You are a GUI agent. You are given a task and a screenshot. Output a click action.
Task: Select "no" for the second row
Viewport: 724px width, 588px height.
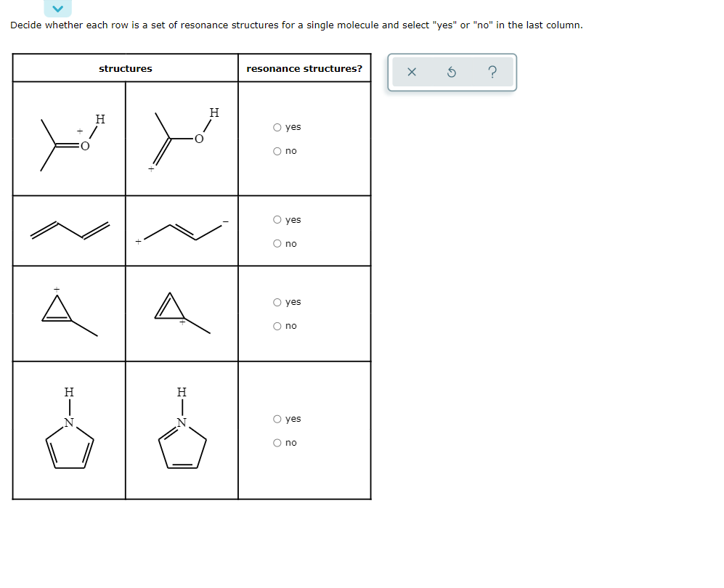pos(277,244)
